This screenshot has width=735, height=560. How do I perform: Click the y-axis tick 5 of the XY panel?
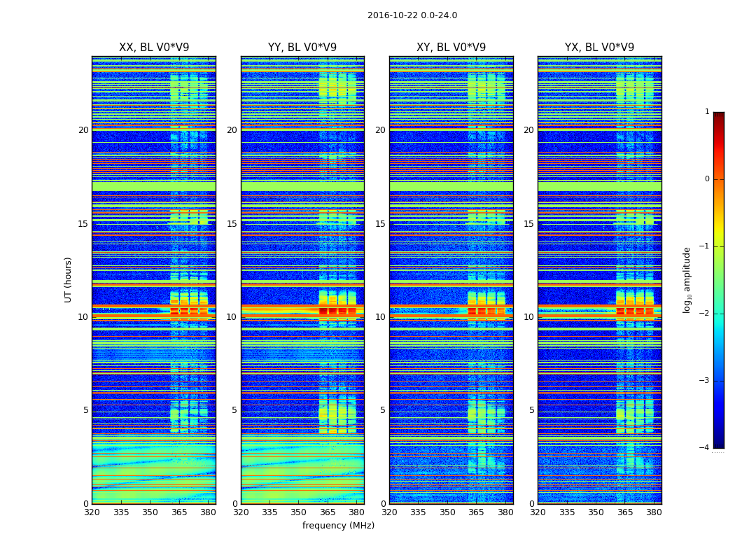(x=383, y=410)
